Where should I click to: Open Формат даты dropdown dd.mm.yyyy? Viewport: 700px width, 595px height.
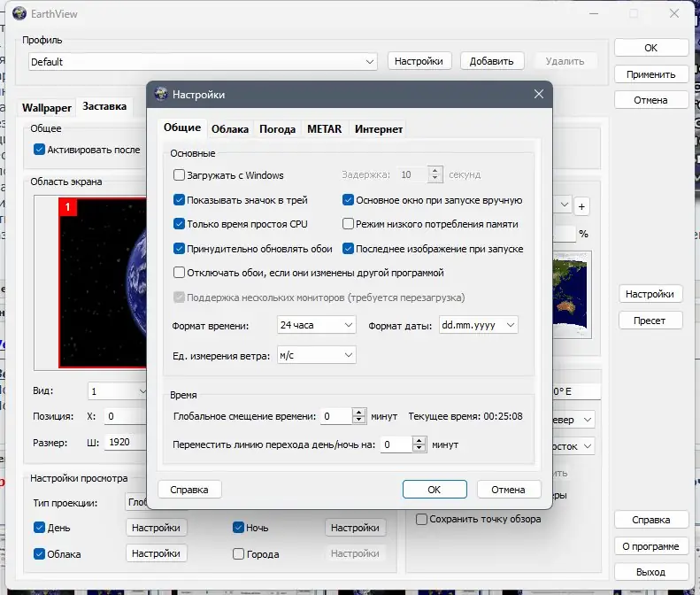[x=479, y=325]
